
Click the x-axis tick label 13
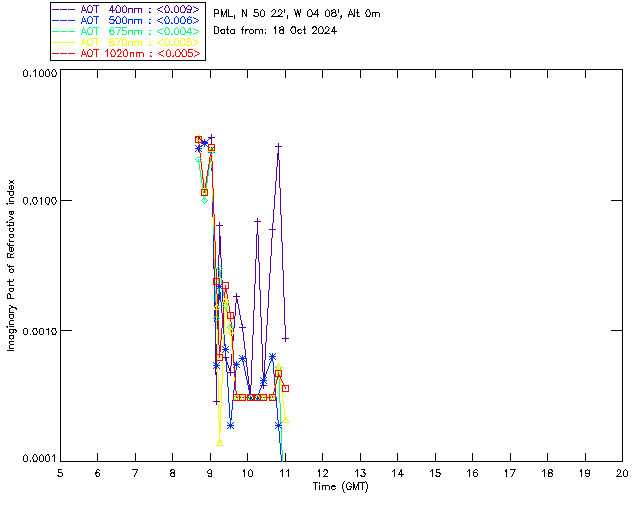(x=360, y=473)
